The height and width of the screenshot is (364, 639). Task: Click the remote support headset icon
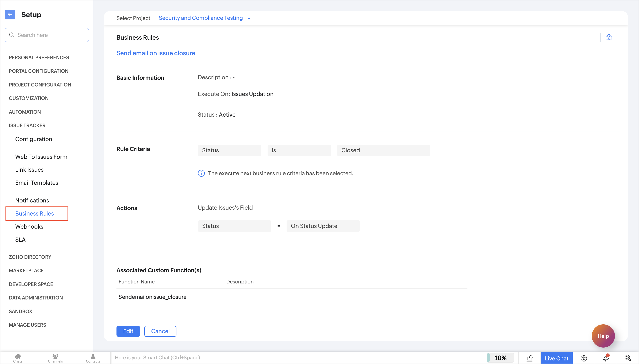pos(529,358)
